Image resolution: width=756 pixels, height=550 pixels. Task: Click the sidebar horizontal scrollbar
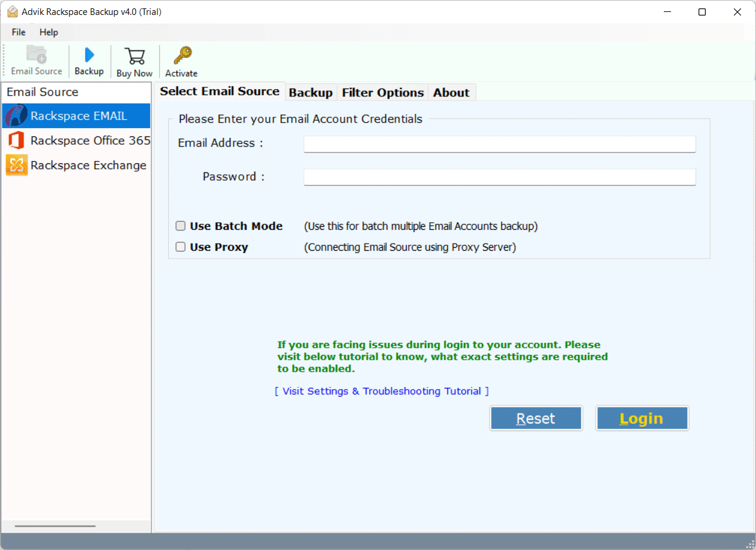(x=55, y=527)
